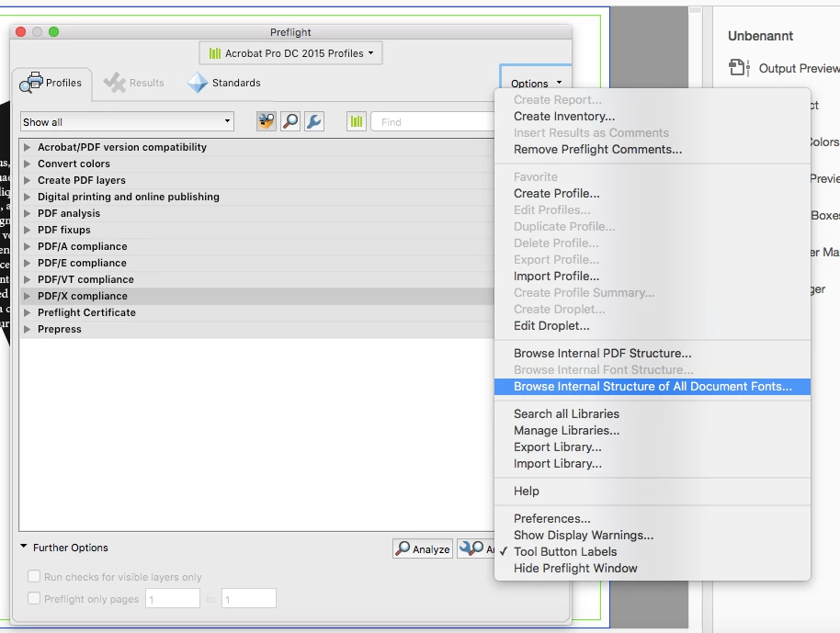Expand Digital printing and online publishing group
This screenshot has height=633, width=840.
point(27,197)
